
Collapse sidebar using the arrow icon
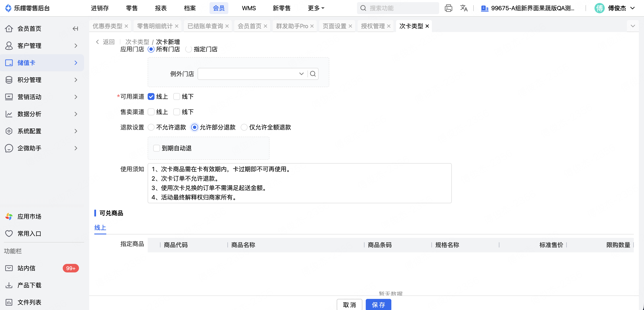pyautogui.click(x=75, y=29)
